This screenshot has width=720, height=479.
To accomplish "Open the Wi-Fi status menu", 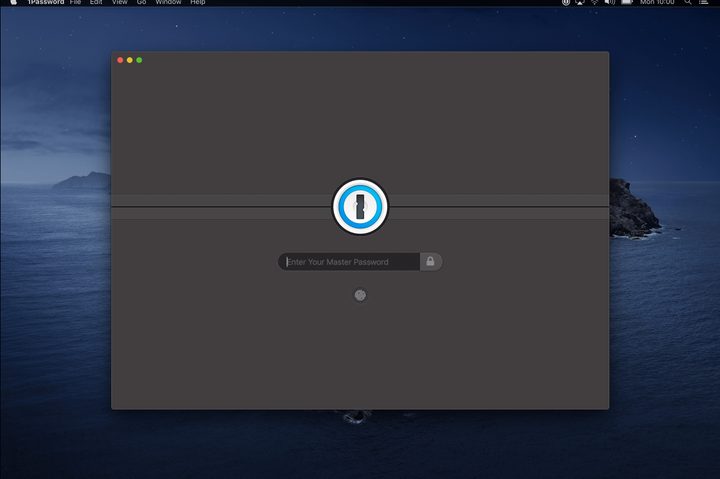I will (595, 2).
